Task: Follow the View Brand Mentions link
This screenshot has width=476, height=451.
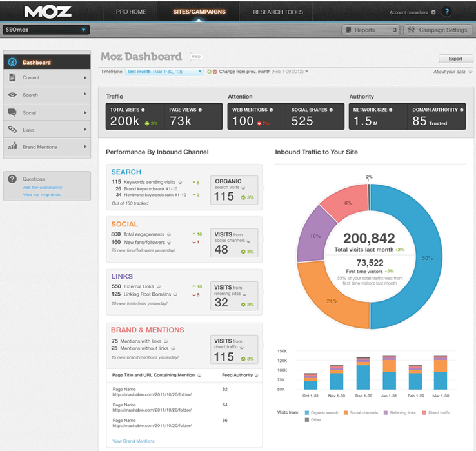Action: coord(134,441)
